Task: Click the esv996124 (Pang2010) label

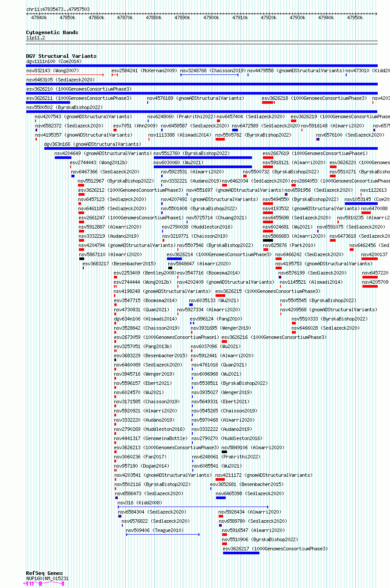Action: tap(216, 319)
